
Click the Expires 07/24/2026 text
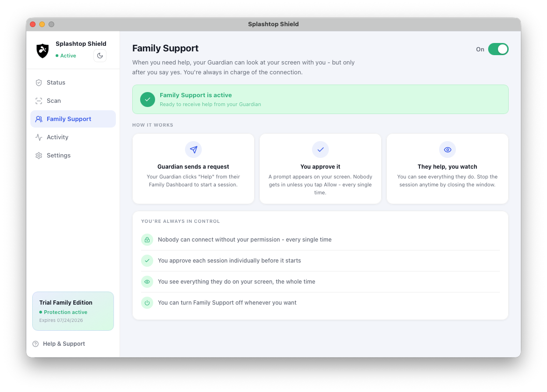point(61,320)
